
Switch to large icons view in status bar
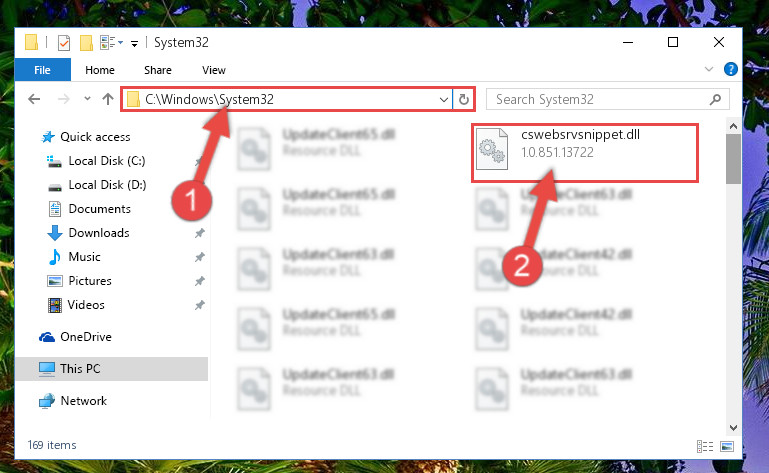point(727,446)
